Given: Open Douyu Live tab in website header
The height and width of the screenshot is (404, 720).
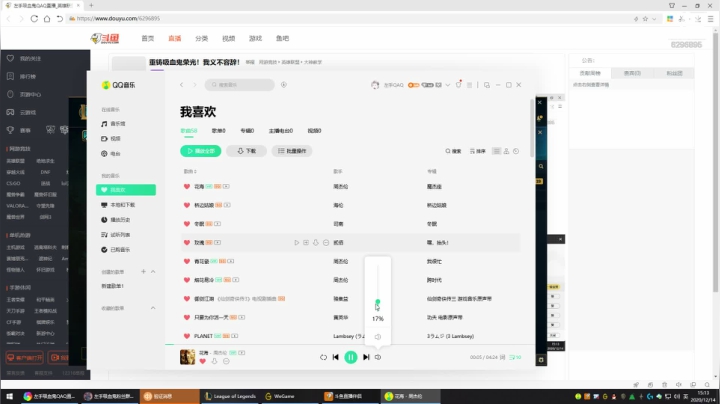Looking at the screenshot, I should pyautogui.click(x=174, y=39).
